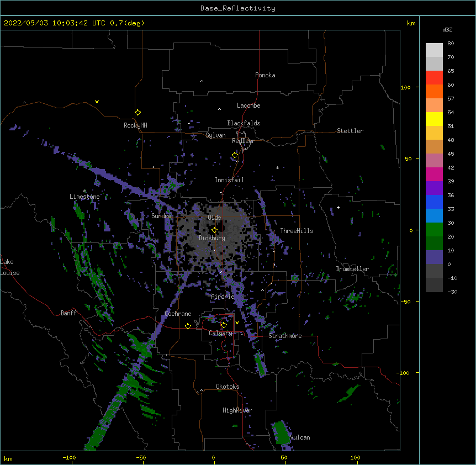Click the Lacombe city label
The image size is (476, 465).
tap(248, 105)
